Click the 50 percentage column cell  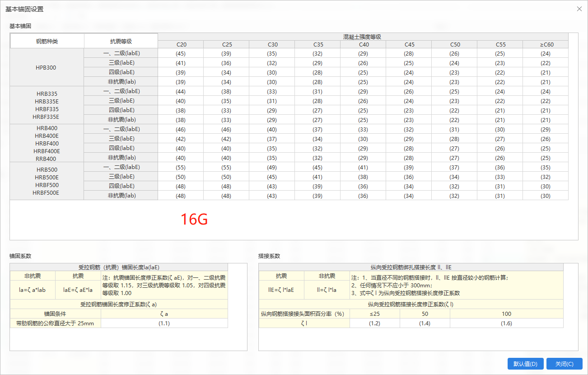(x=425, y=314)
